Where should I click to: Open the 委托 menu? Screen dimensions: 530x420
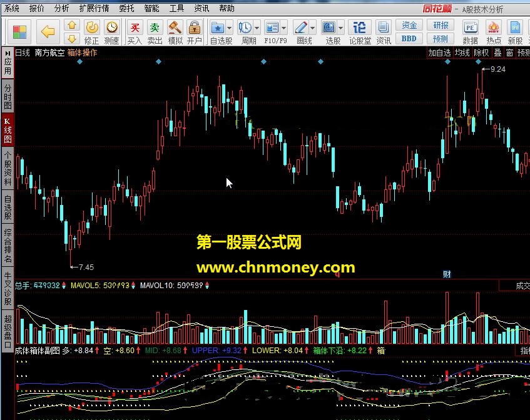(x=127, y=8)
